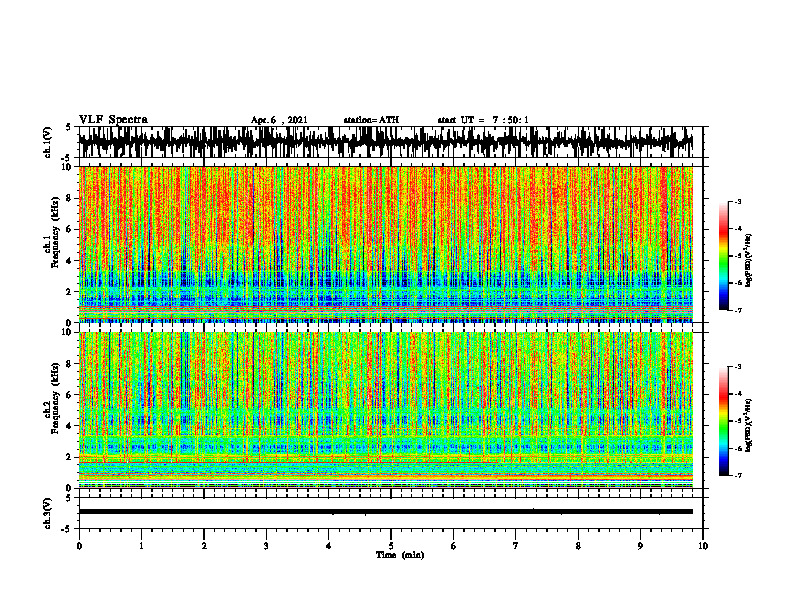Click inside the ch.2 spectrogram plot
792x612 pixels.
(x=385, y=410)
